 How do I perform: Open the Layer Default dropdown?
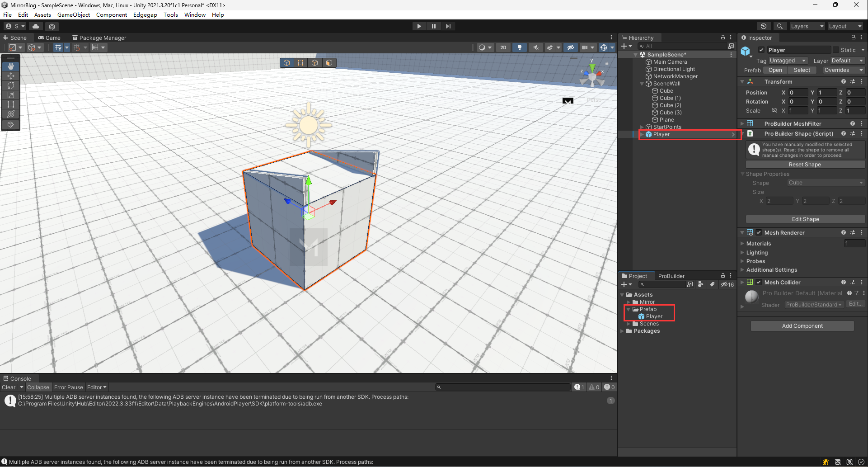(x=847, y=61)
